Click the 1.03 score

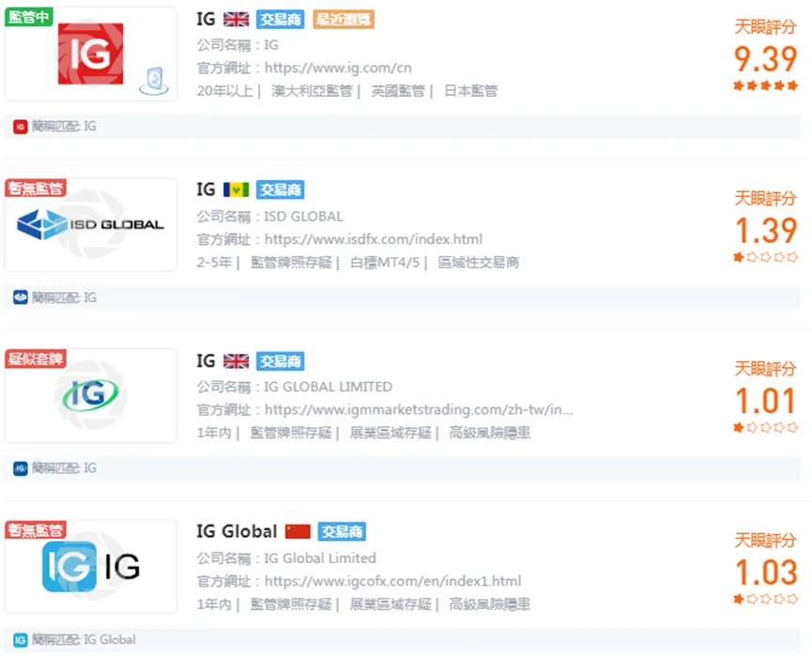[x=765, y=572]
